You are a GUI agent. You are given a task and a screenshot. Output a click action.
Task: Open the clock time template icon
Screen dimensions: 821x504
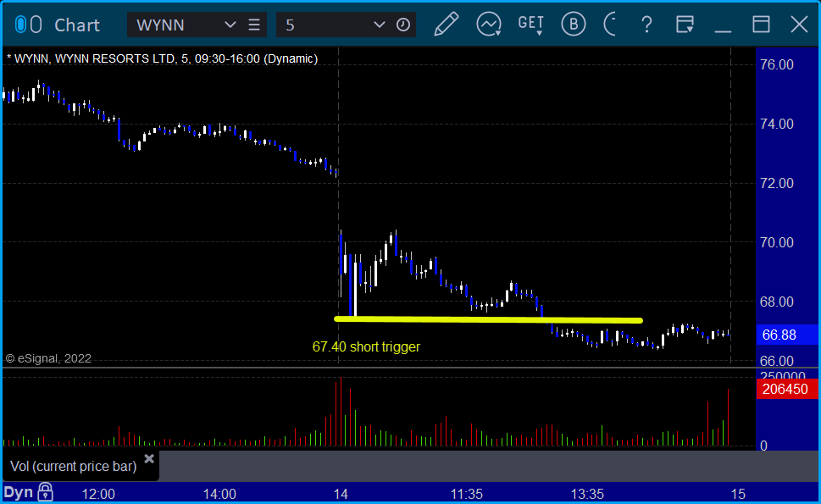[403, 25]
